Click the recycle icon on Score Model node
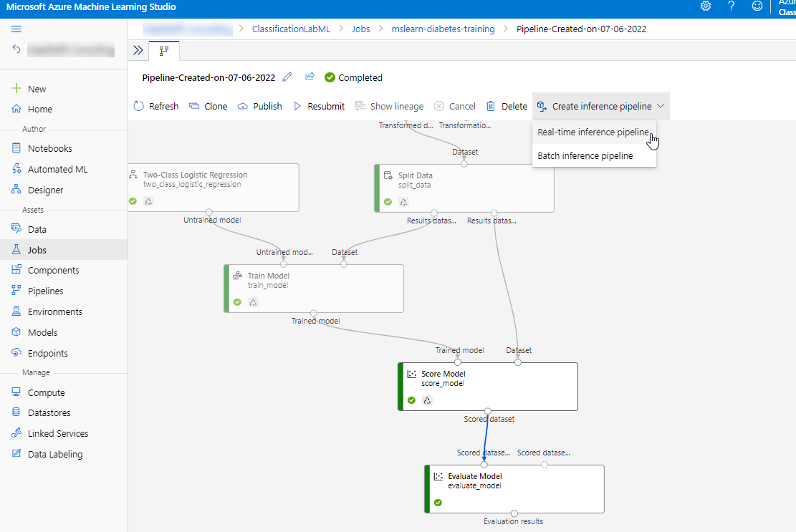The height and width of the screenshot is (532, 796). point(427,400)
